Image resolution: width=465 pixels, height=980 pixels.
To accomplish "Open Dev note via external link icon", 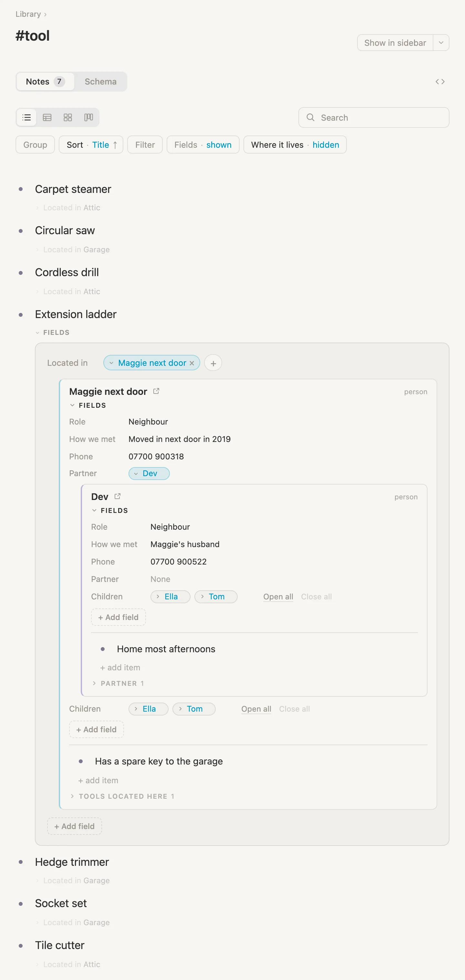I will 117,496.
